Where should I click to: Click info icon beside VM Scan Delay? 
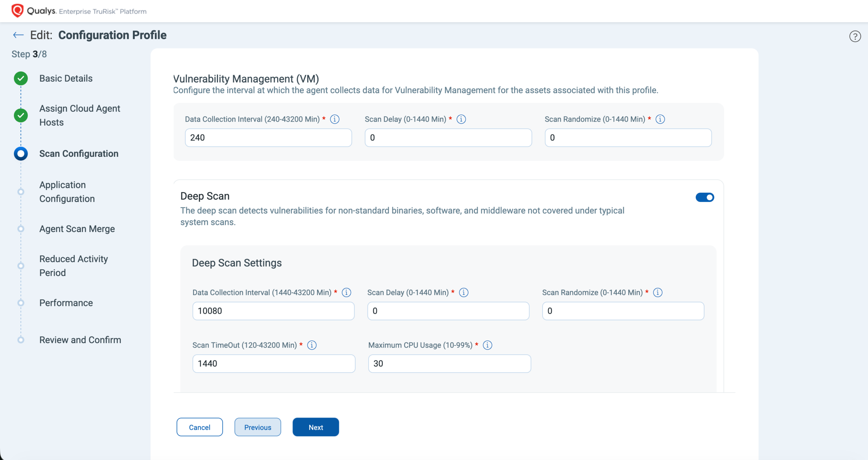(x=461, y=119)
